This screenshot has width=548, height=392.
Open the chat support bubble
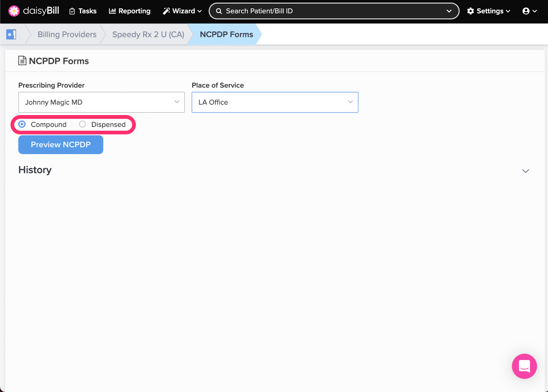[524, 366]
